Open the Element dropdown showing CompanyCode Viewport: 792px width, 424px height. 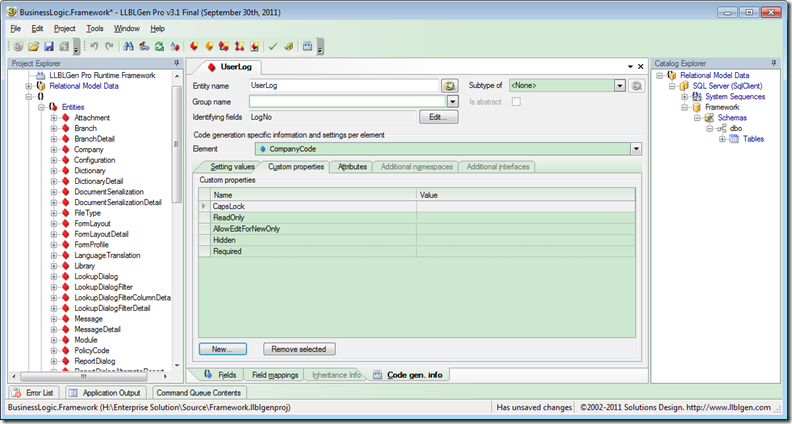pyautogui.click(x=636, y=149)
